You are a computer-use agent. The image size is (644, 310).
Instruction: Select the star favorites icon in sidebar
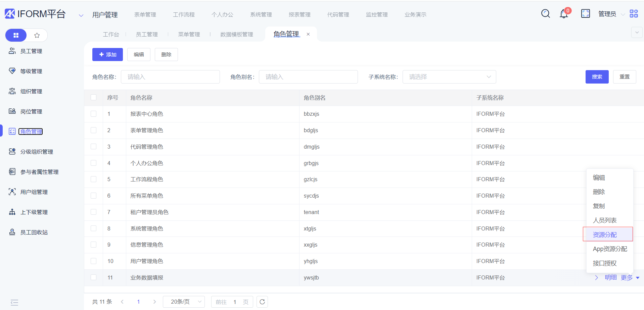(37, 35)
